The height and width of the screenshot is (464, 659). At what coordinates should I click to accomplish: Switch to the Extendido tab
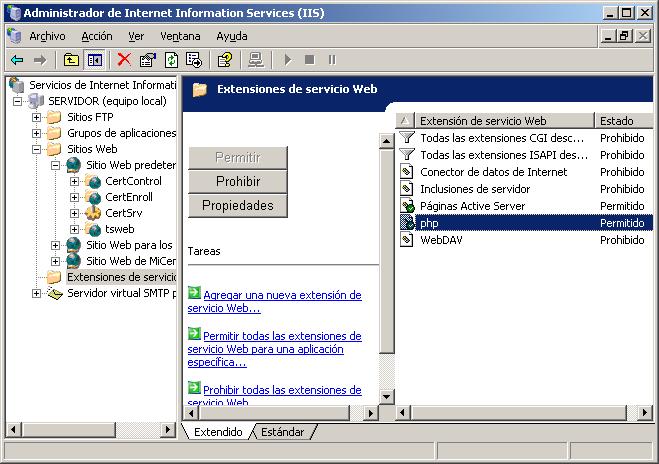coord(218,432)
